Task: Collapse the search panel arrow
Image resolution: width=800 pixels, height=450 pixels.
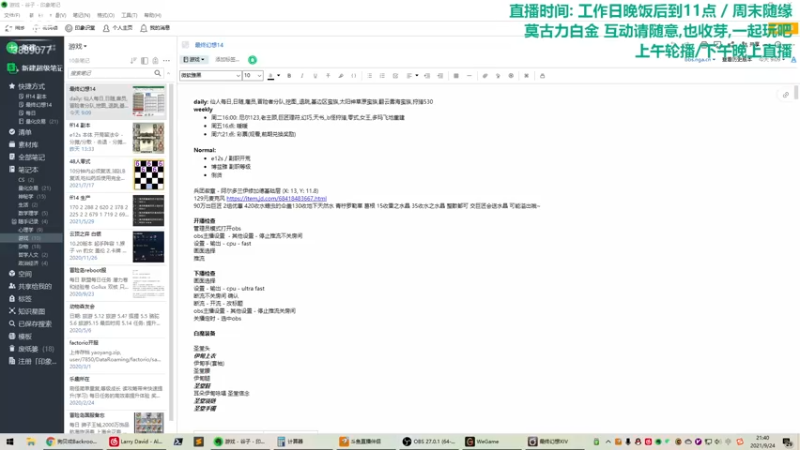Action: coord(169,73)
